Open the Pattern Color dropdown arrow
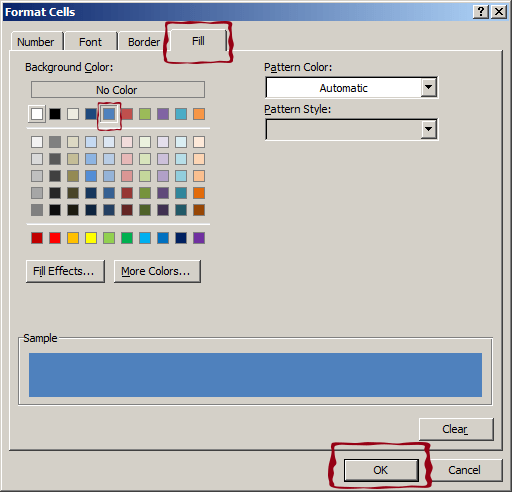Screen dimensions: 512x492 tap(429, 88)
